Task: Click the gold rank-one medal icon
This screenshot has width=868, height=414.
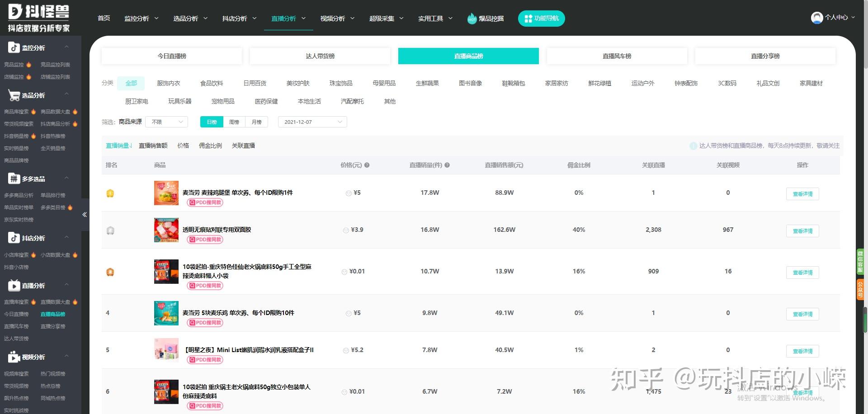Action: (x=110, y=193)
